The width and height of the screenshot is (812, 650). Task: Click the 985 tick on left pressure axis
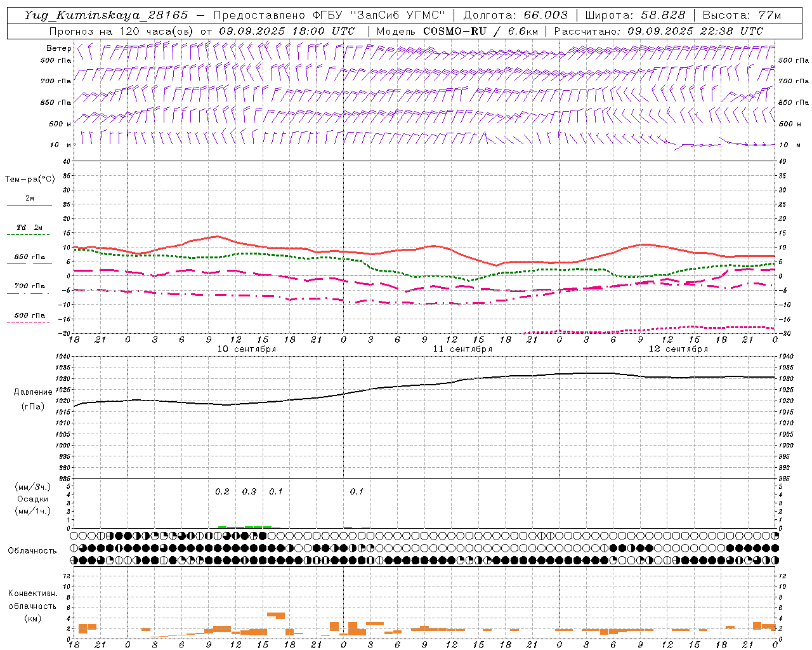point(65,479)
